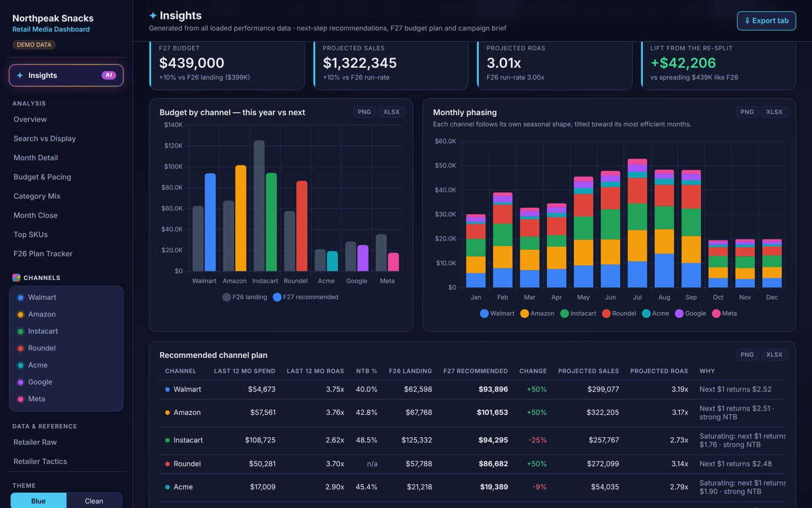Switch theme to Blue
This screenshot has width=812, height=508.
coord(38,501)
